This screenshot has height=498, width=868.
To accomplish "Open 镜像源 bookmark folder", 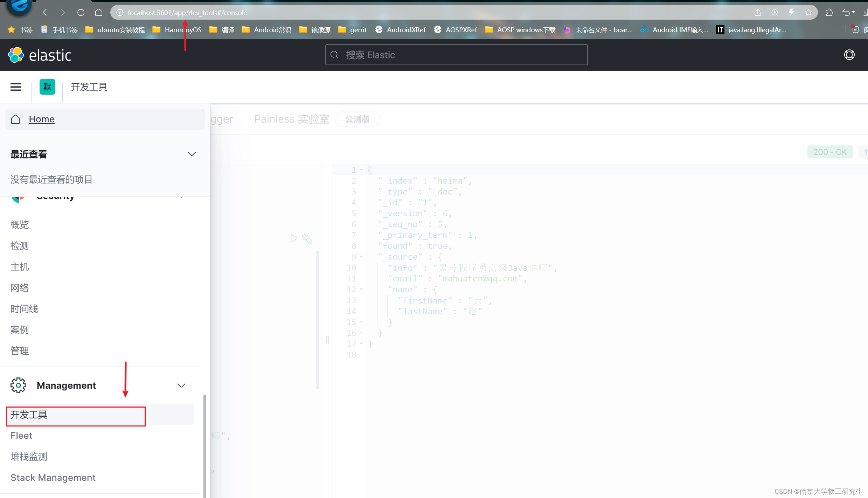I will click(314, 30).
